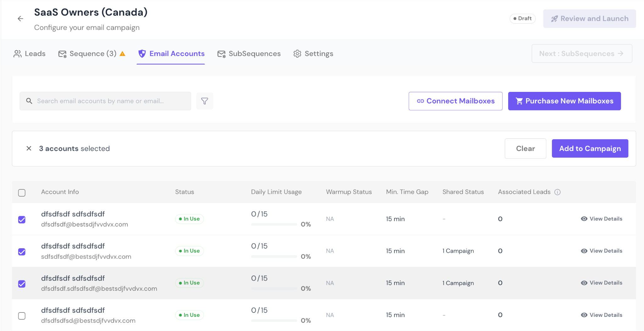Focus the email accounts search field
Viewport: 644px width, 331px height.
click(x=110, y=101)
